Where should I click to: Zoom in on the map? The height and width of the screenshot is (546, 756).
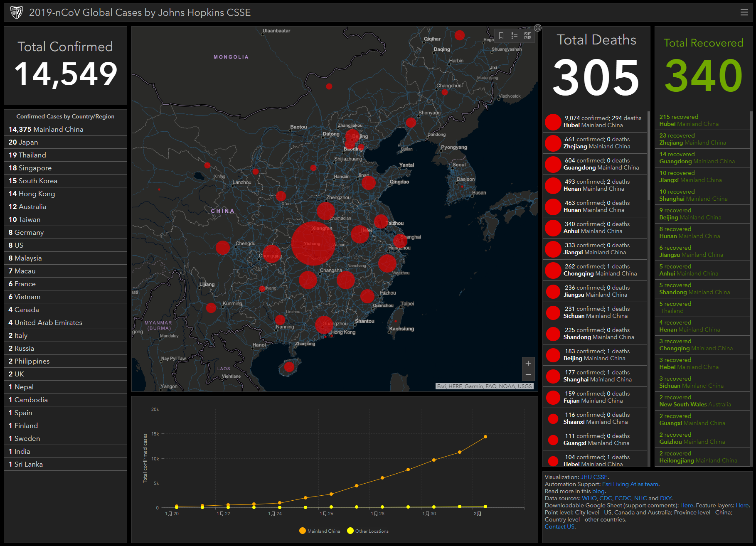point(528,363)
